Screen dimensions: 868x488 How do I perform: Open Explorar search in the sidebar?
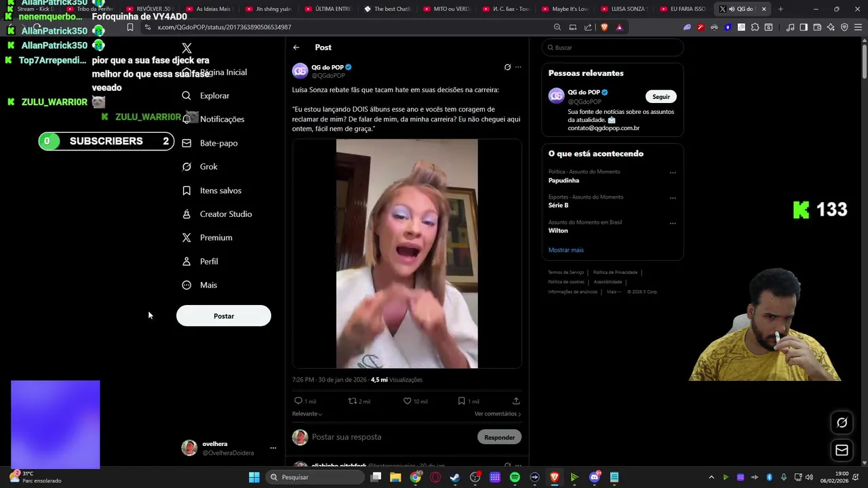(x=206, y=96)
